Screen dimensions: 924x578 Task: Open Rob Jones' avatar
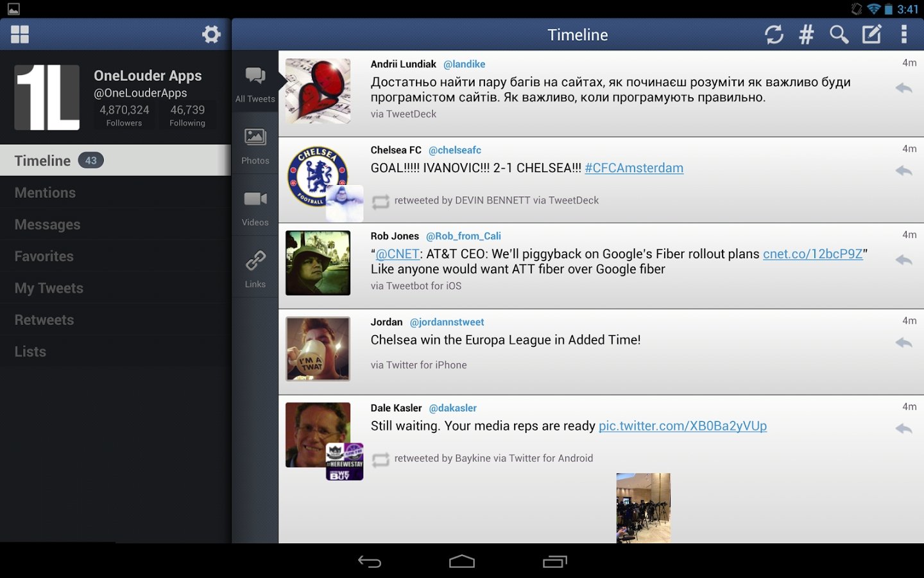[318, 263]
